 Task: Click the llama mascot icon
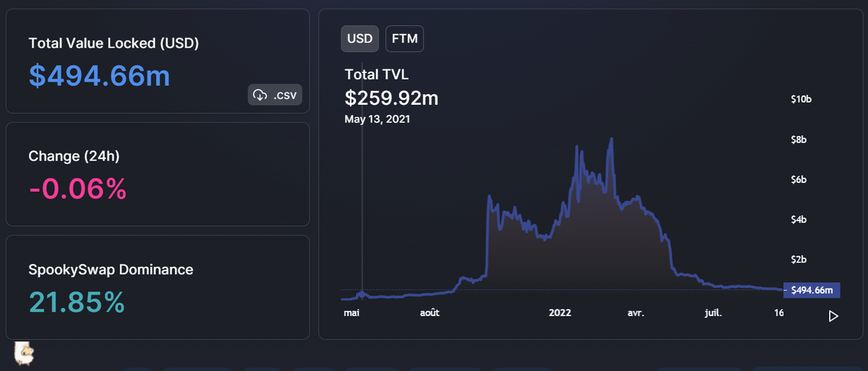click(x=25, y=353)
